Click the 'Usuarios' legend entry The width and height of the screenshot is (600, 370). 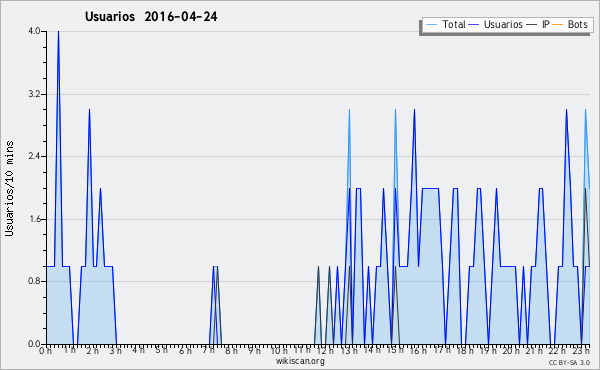click(x=495, y=24)
